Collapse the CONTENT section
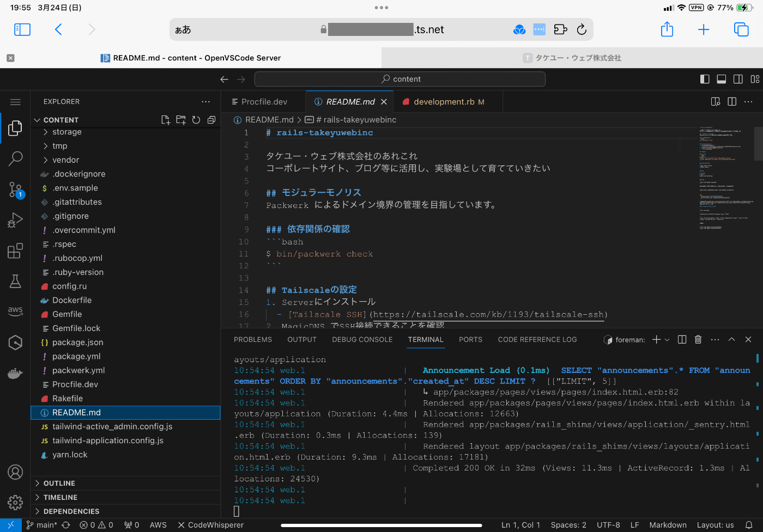Screen dimensions: 763x532 pyautogui.click(x=60, y=120)
